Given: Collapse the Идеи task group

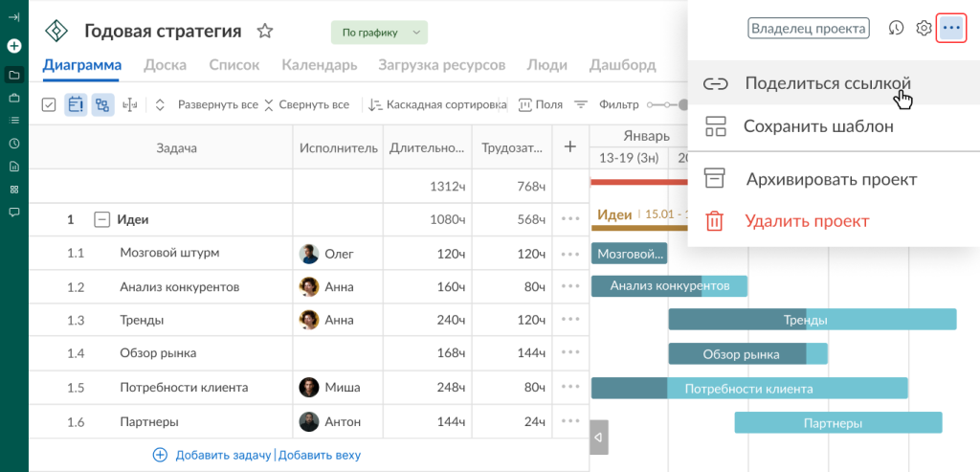Looking at the screenshot, I should 101,219.
